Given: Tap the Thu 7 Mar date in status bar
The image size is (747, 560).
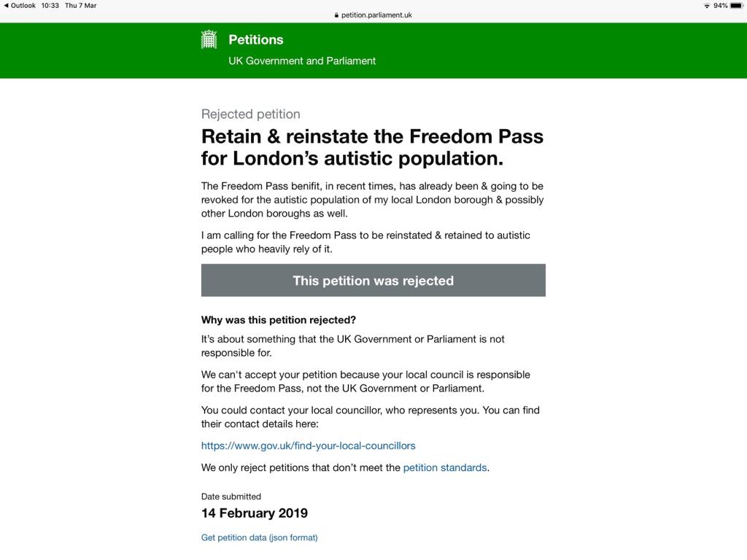Looking at the screenshot, I should point(80,6).
